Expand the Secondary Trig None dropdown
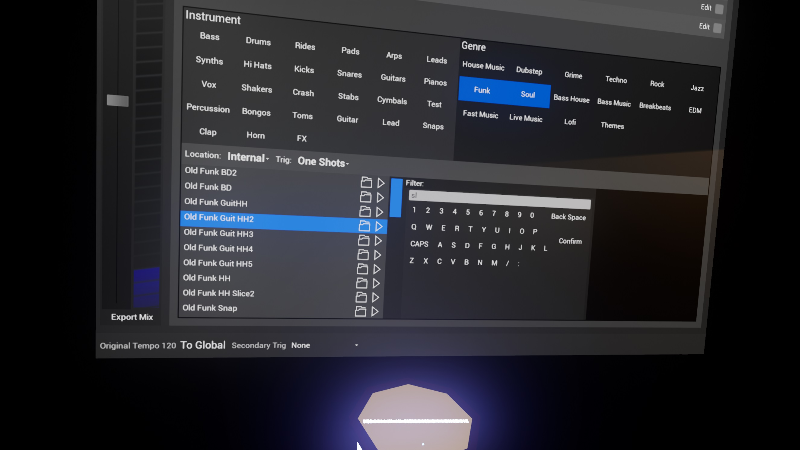Image resolution: width=800 pixels, height=450 pixels. 325,345
